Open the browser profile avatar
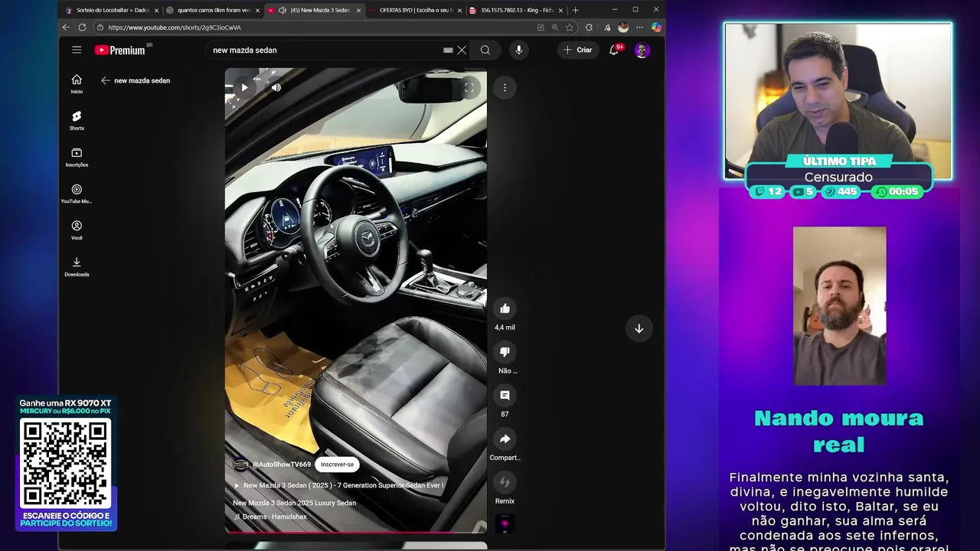Viewport: 980px width, 551px height. [623, 27]
